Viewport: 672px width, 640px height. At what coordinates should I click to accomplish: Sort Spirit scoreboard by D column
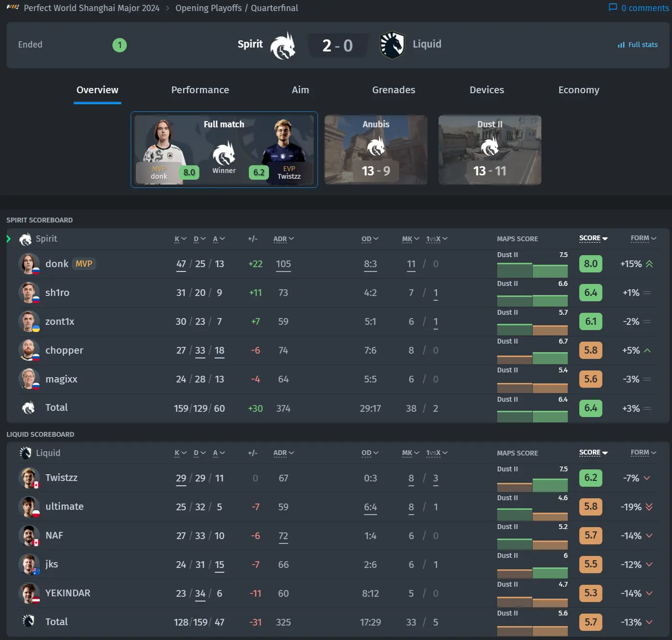tap(199, 239)
